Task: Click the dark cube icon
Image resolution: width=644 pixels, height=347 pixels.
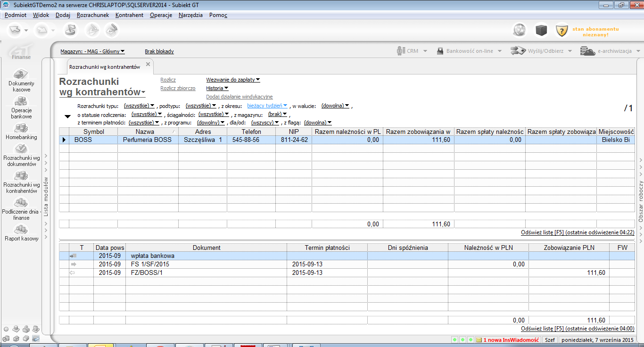Action: 541,30
